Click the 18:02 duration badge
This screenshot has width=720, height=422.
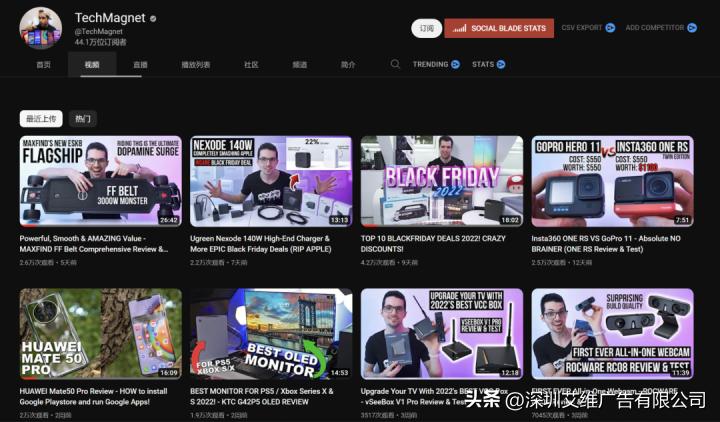[x=510, y=220]
